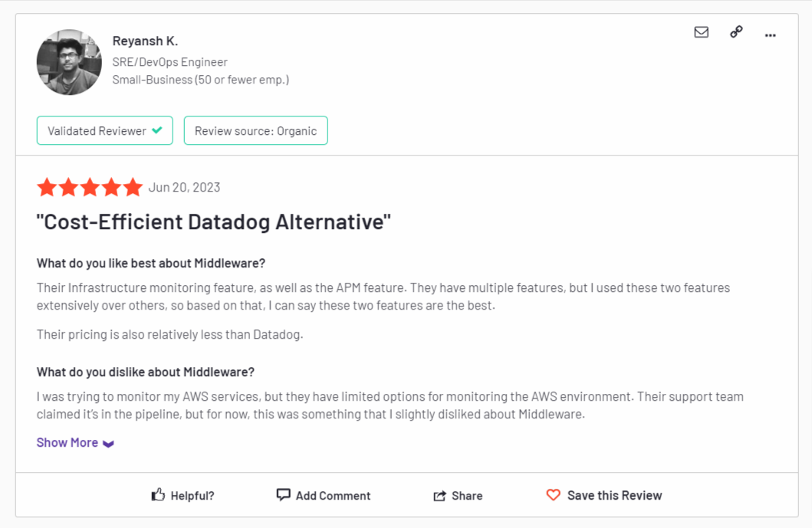812x528 pixels.
Task: Click the fifth orange rating star
Action: click(x=133, y=187)
